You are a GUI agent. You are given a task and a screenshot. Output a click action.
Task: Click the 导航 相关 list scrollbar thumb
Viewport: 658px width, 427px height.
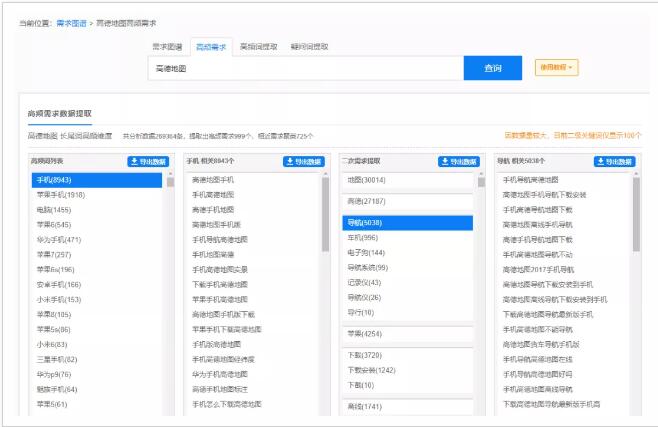click(637, 214)
